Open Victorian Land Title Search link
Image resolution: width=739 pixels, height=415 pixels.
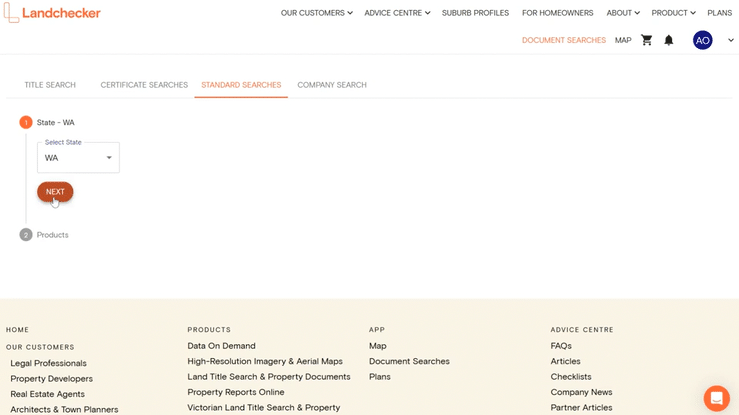pos(263,407)
